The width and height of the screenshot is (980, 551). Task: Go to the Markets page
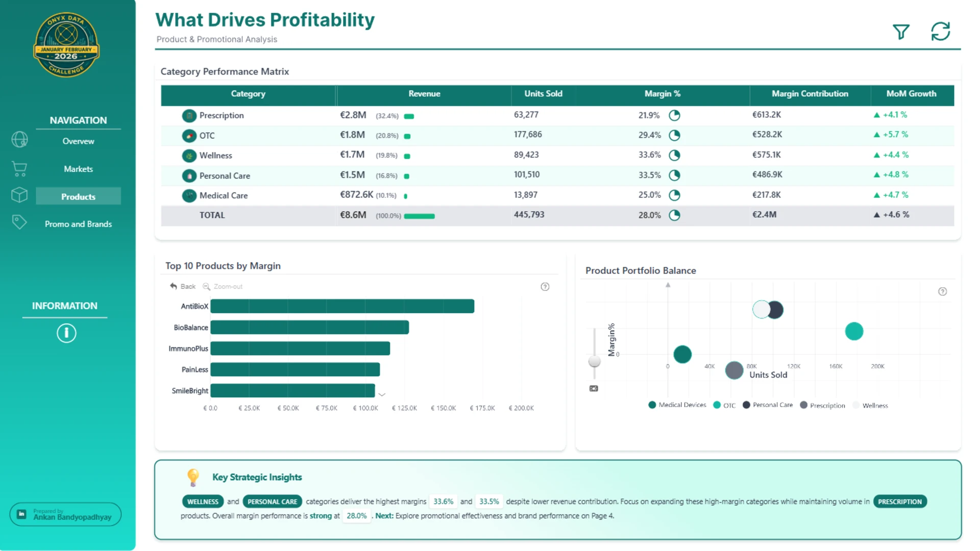tap(78, 169)
